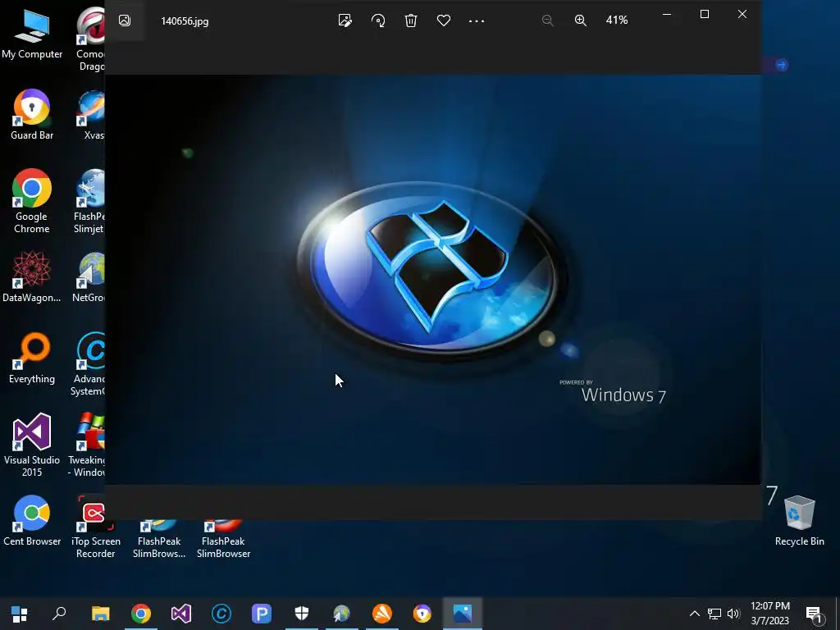Open the volume speaker tray icon
Image resolution: width=840 pixels, height=630 pixels.
pyautogui.click(x=733, y=614)
